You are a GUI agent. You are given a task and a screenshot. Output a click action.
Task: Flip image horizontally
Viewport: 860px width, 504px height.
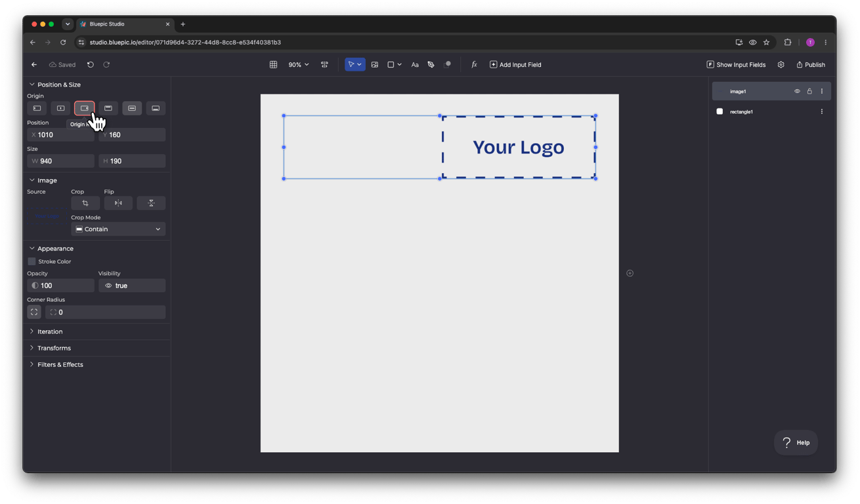tap(118, 203)
